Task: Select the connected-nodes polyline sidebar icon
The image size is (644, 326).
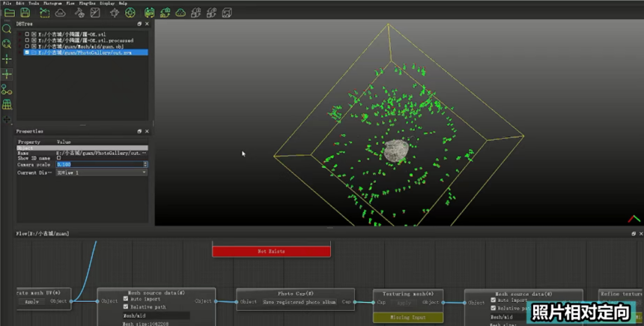Action: coord(7,89)
